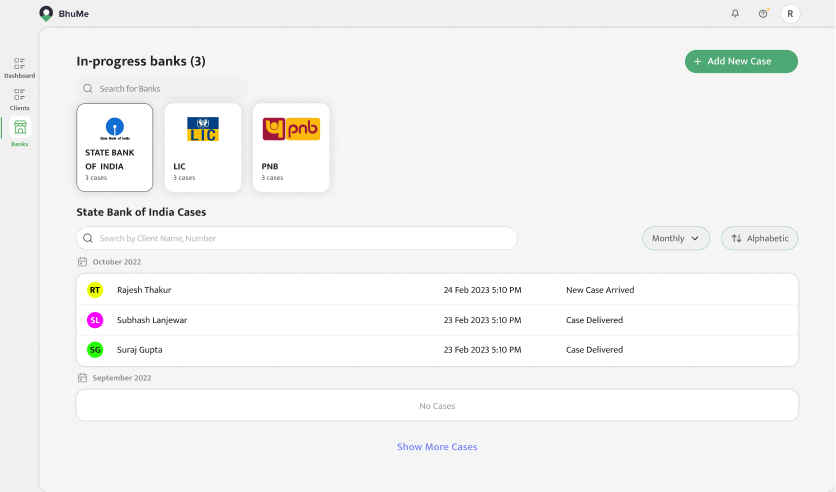Click Suraj Gupta's 23 Feb 2023 timestamp
836x492 pixels.
click(482, 350)
